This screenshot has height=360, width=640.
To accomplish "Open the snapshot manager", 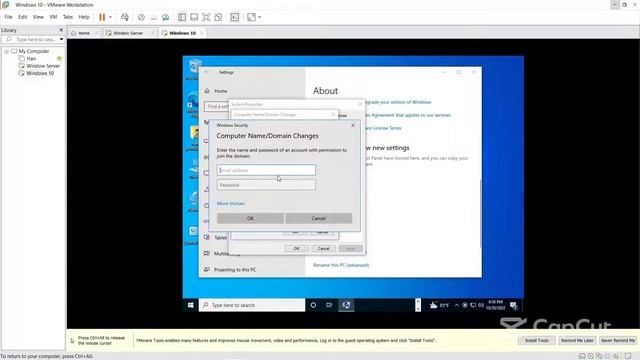I will pos(165,17).
